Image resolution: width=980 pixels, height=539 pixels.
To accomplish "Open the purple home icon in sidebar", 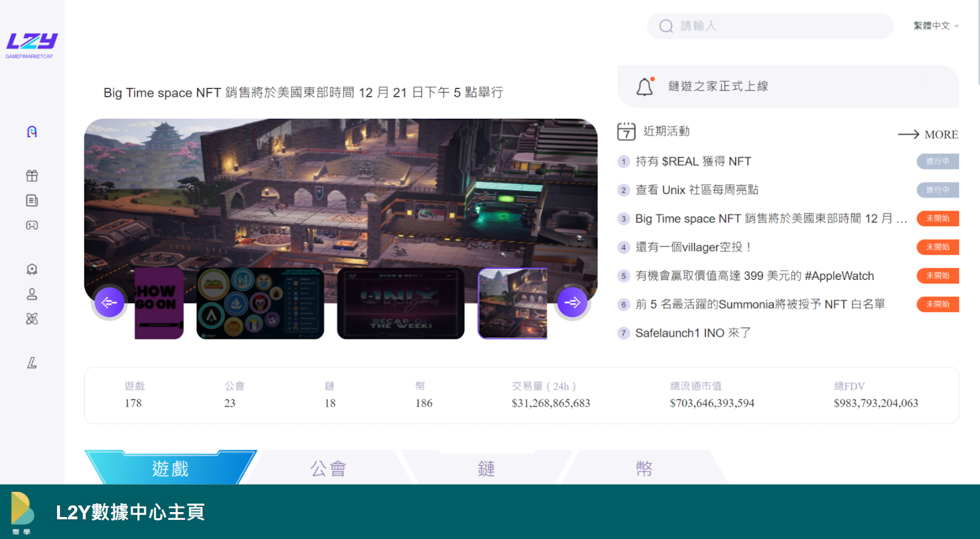I will (x=32, y=132).
